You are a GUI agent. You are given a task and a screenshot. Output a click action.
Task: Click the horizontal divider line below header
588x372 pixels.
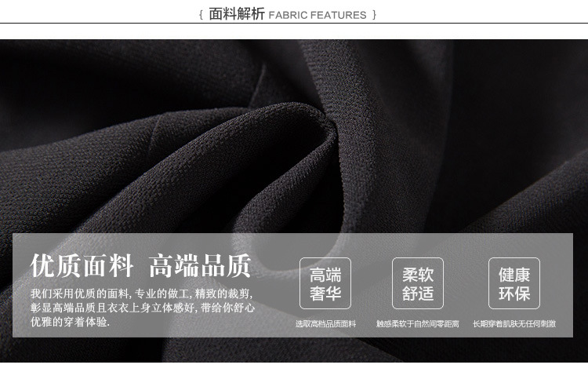294,24
